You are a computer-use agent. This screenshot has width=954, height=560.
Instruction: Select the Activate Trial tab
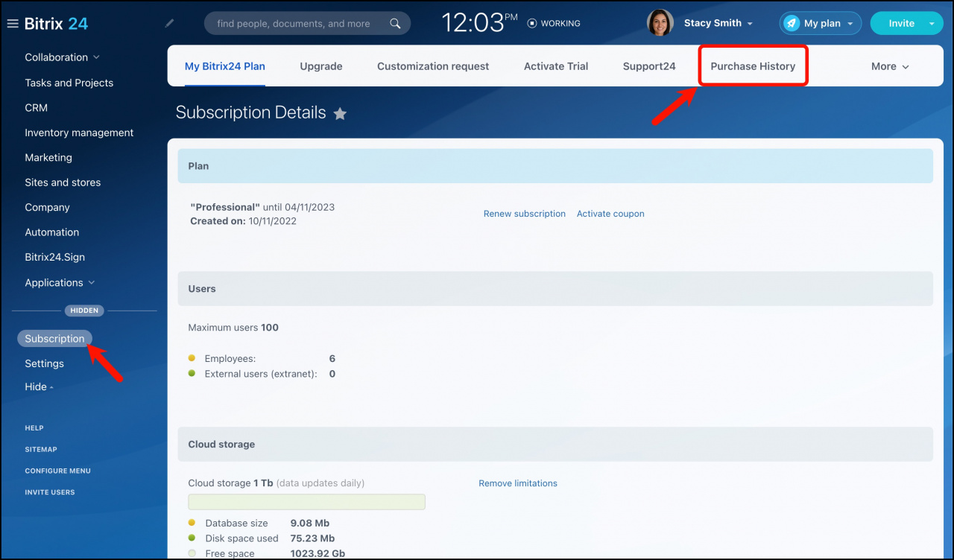pyautogui.click(x=556, y=66)
